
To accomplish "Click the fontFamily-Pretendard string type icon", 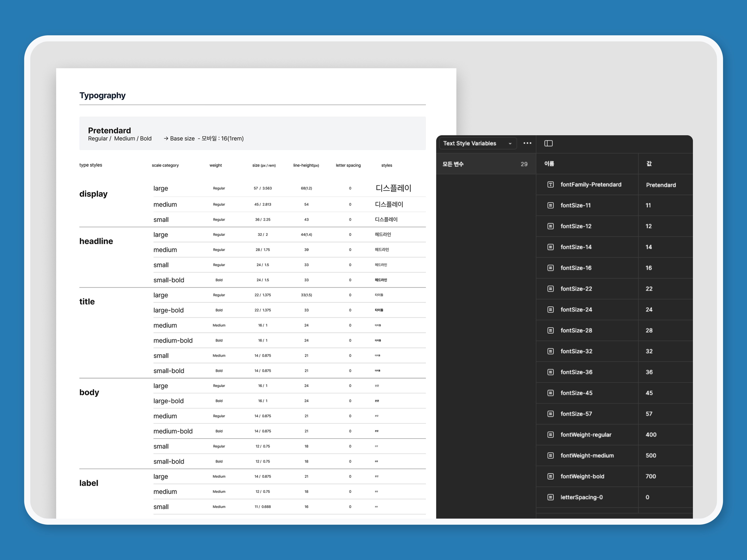I will point(551,185).
